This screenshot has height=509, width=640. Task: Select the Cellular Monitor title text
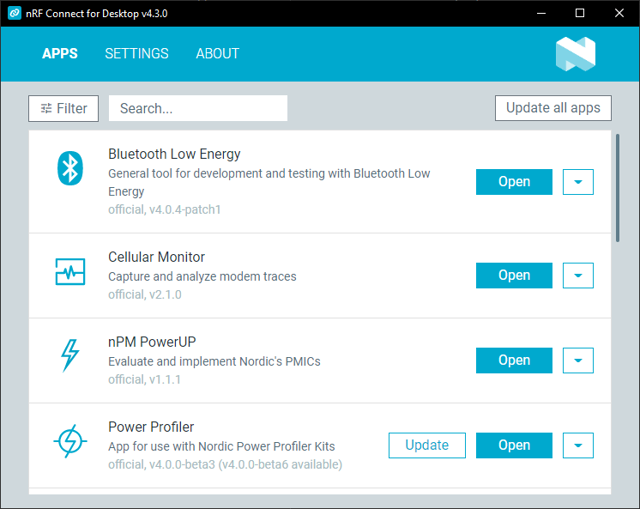coord(156,257)
